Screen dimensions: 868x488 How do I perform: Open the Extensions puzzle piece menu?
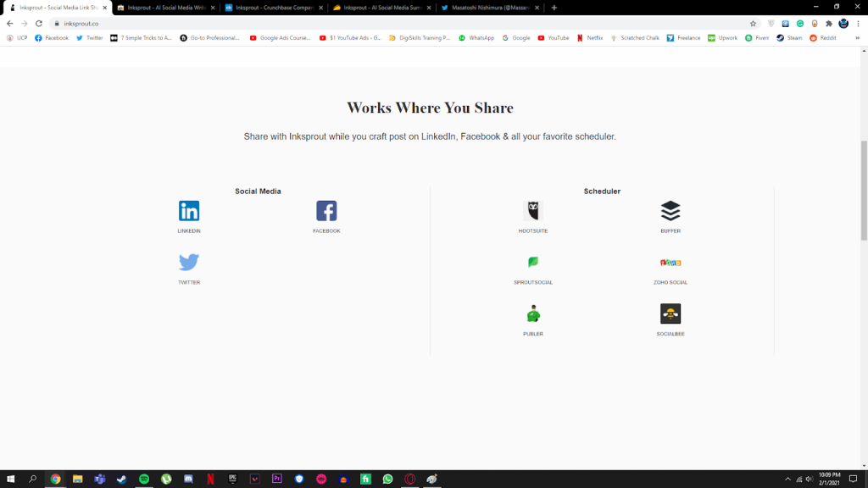829,24
